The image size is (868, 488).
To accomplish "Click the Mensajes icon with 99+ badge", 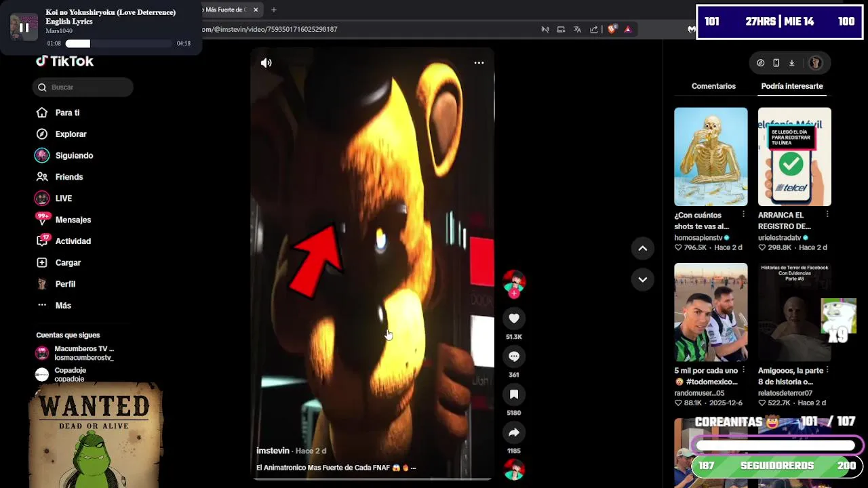I will click(x=42, y=219).
